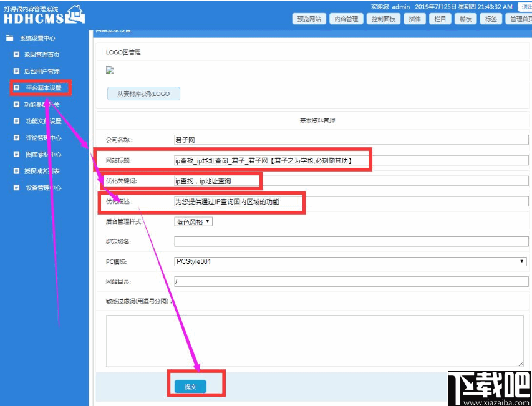Click the date and time display

coord(464,7)
